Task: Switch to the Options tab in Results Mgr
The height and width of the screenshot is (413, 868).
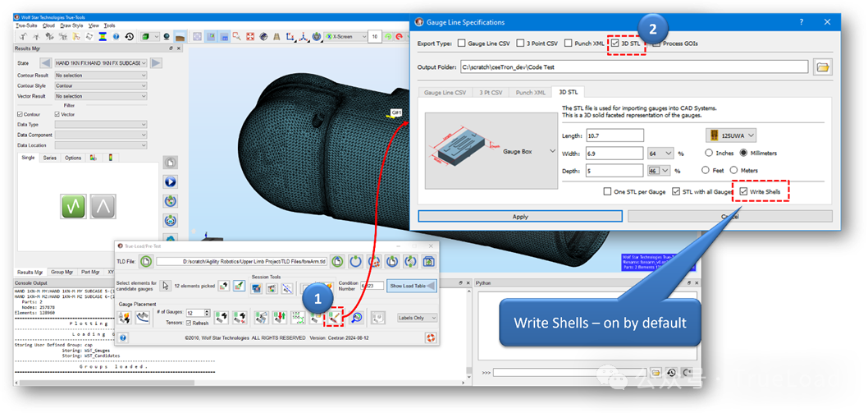Action: click(73, 158)
